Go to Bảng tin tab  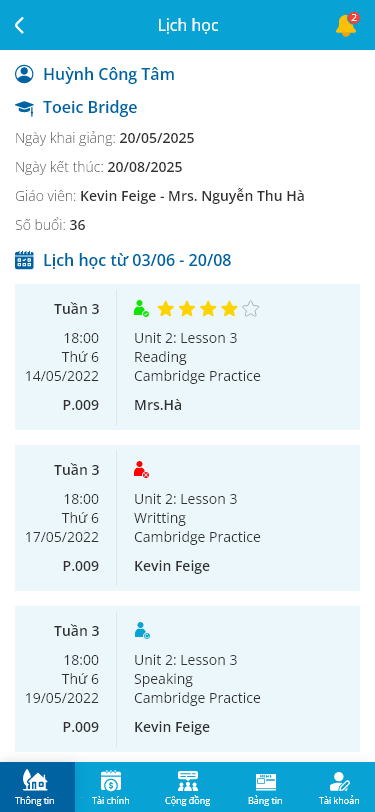coord(265,787)
